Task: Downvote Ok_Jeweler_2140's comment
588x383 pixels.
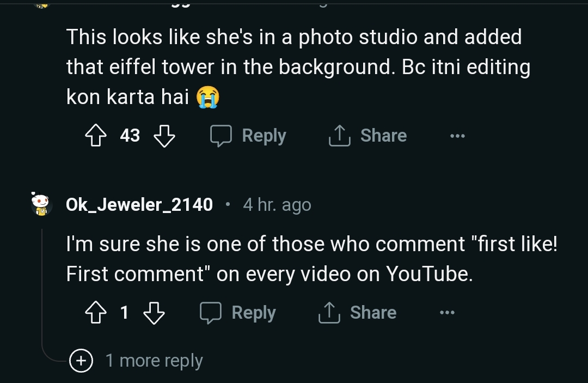Action: coord(154,313)
